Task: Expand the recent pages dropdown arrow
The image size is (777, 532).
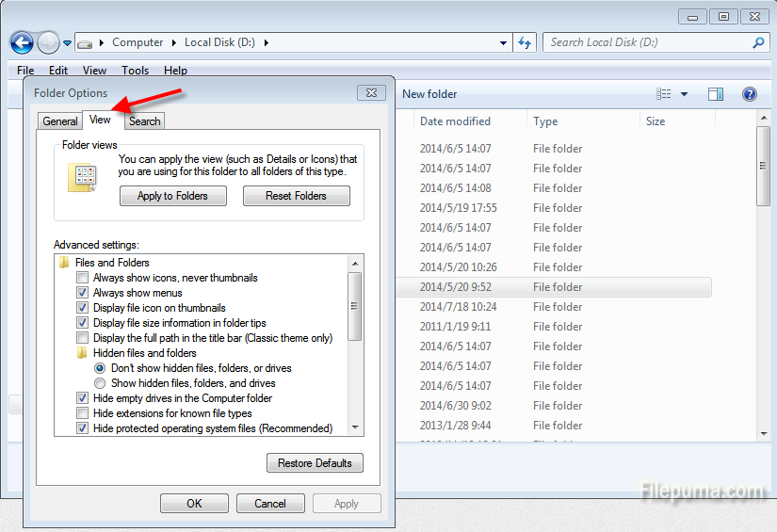Action: [68, 42]
